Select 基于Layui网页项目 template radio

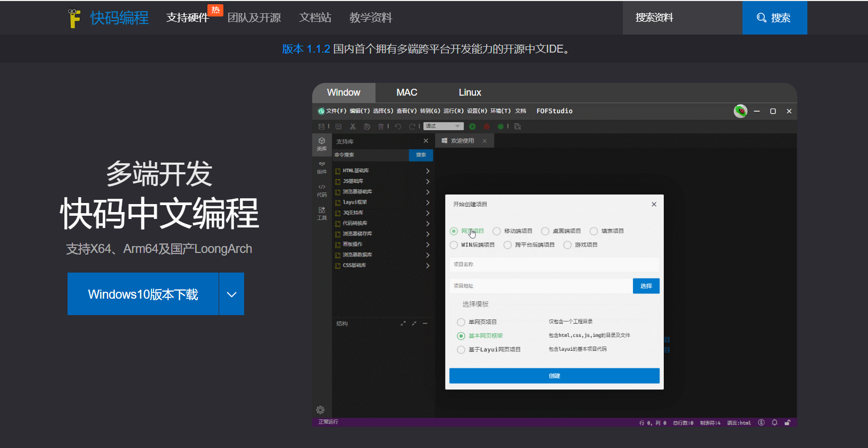pyautogui.click(x=461, y=350)
